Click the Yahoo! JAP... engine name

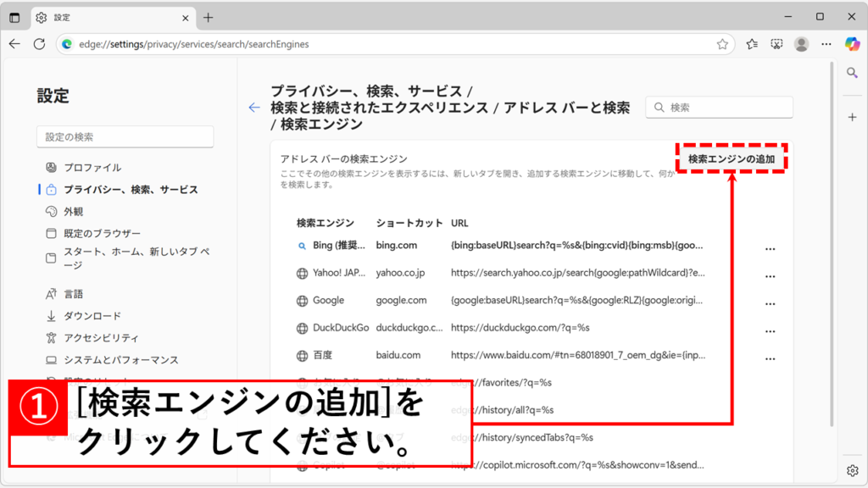pyautogui.click(x=339, y=273)
